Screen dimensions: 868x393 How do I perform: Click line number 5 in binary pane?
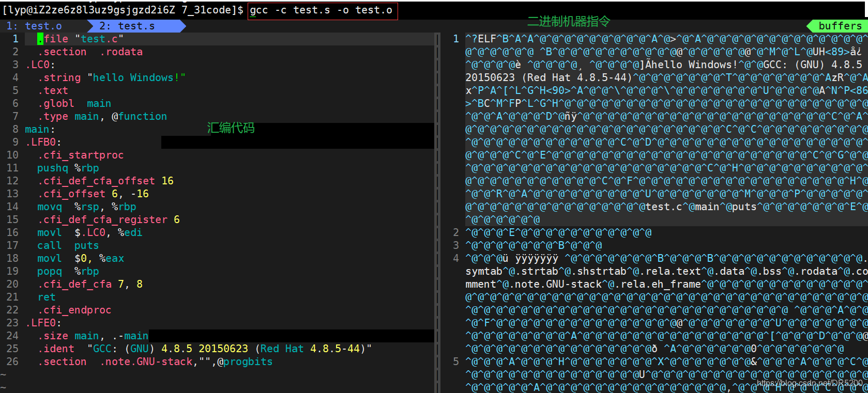[x=455, y=361]
